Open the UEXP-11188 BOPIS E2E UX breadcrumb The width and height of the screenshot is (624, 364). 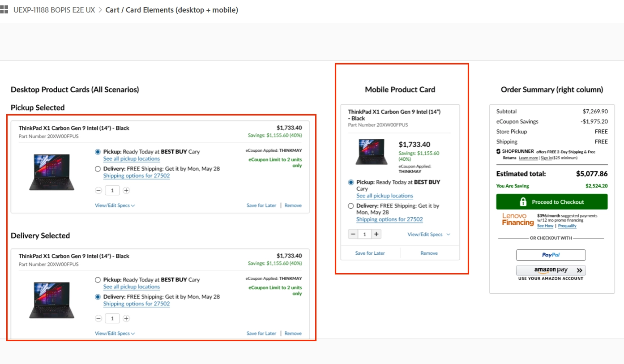coord(53,10)
